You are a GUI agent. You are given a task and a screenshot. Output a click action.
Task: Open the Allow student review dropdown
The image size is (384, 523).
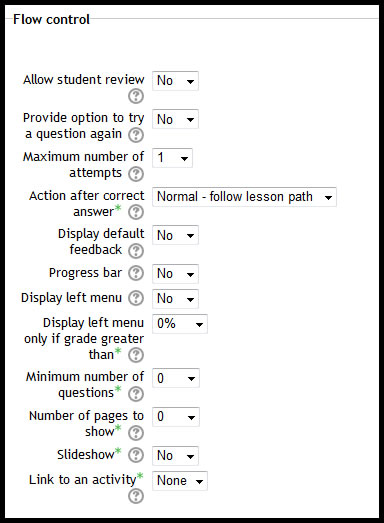click(175, 81)
